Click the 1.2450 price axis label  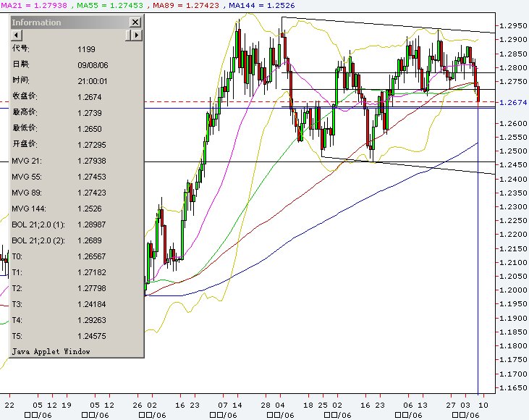(x=513, y=165)
